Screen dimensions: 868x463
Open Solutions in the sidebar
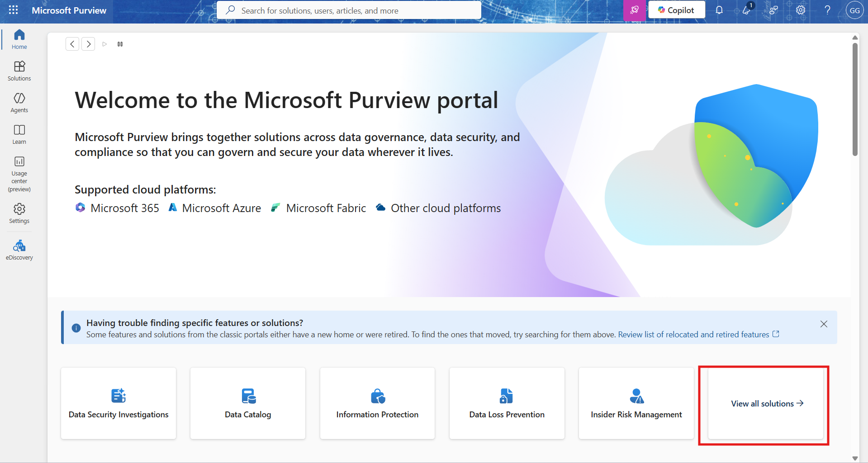(x=19, y=71)
